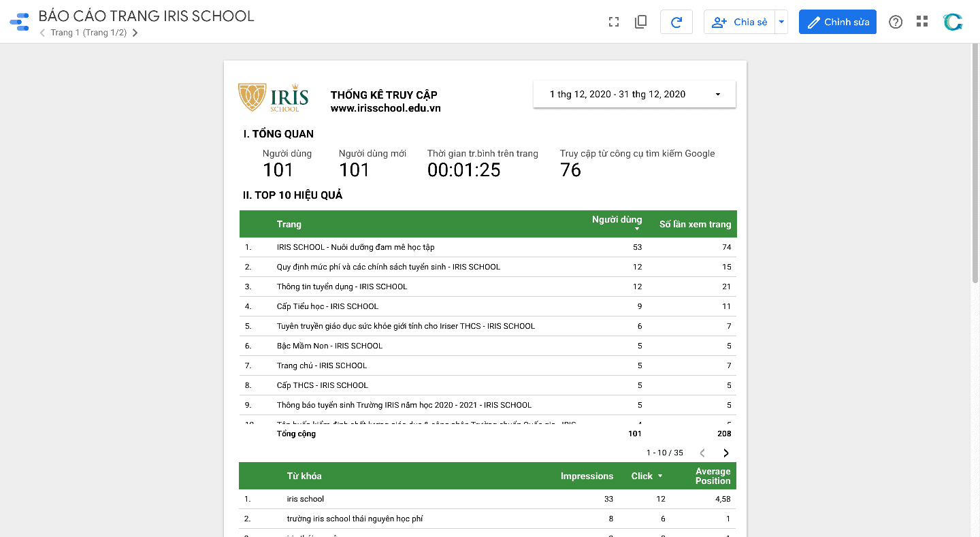Viewport: 980px width, 537px height.
Task: Click the Average Position column header
Action: click(x=713, y=476)
